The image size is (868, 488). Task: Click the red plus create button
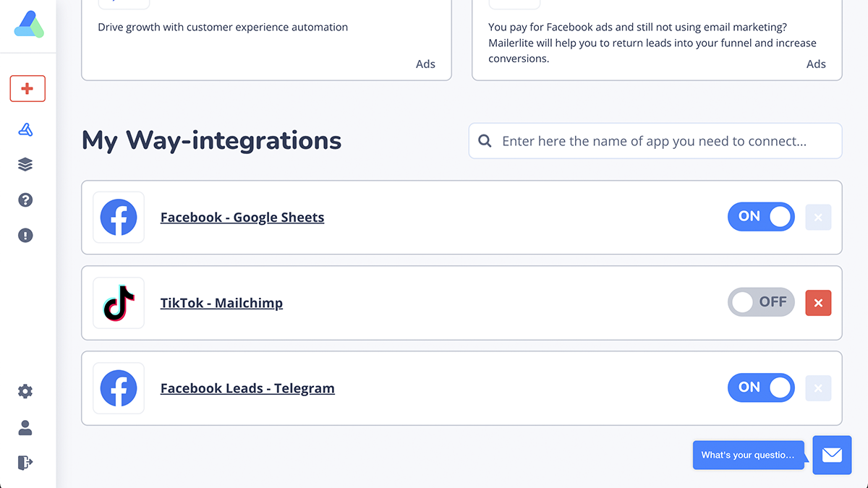27,88
